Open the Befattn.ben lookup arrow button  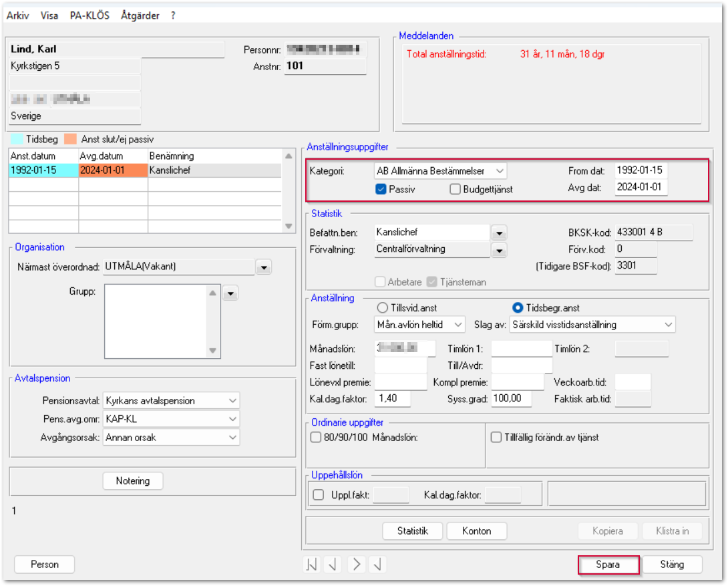pos(498,233)
